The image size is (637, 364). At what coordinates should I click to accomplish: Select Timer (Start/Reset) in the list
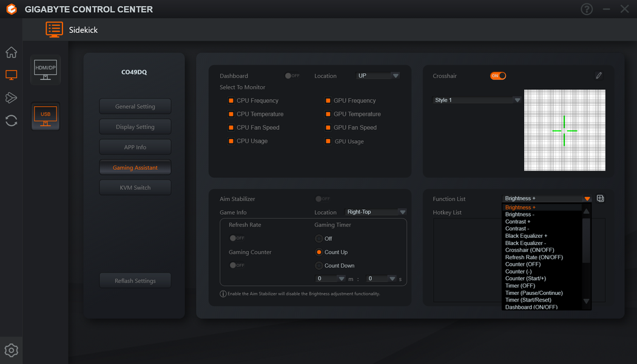point(528,300)
